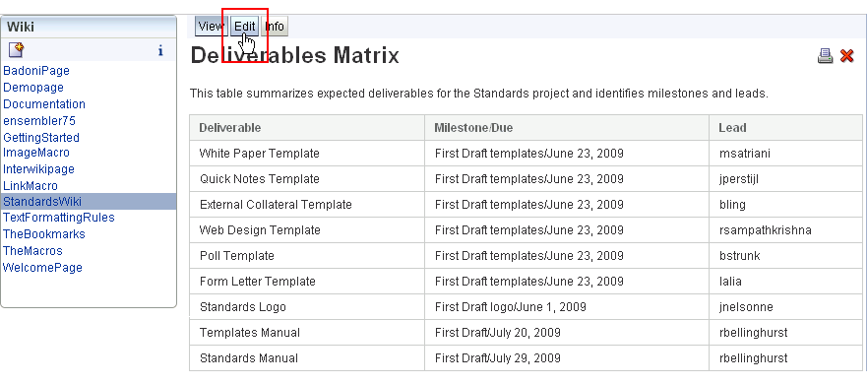Viewport: 868px width, 384px height.
Task: Click the Deliverable column header
Action: (307, 127)
